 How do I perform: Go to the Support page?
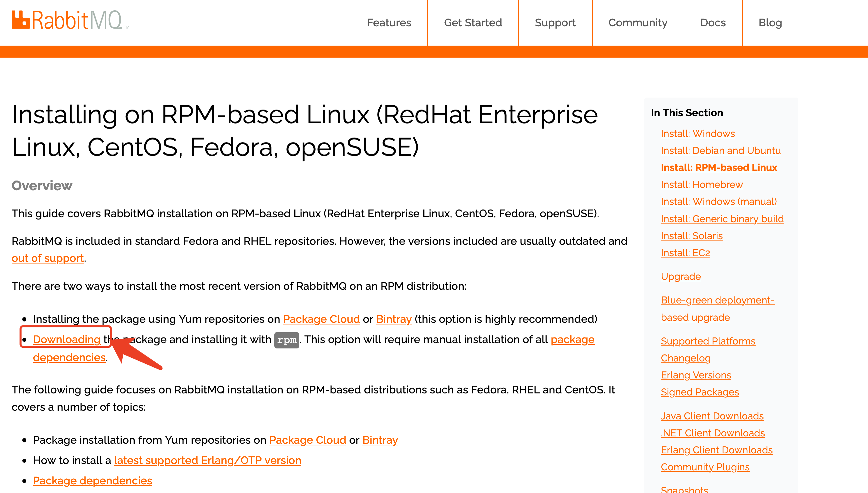coord(555,23)
